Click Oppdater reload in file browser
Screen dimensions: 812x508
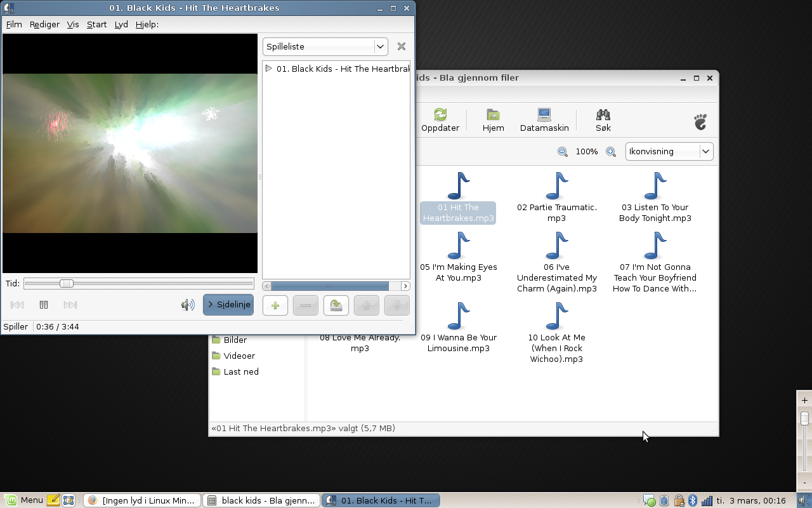coord(440,120)
